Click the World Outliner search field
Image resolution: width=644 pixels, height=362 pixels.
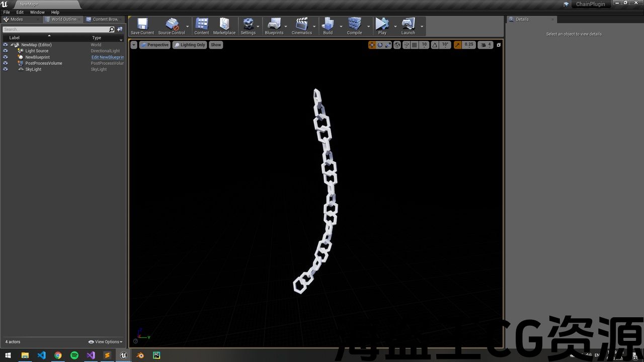(55, 29)
